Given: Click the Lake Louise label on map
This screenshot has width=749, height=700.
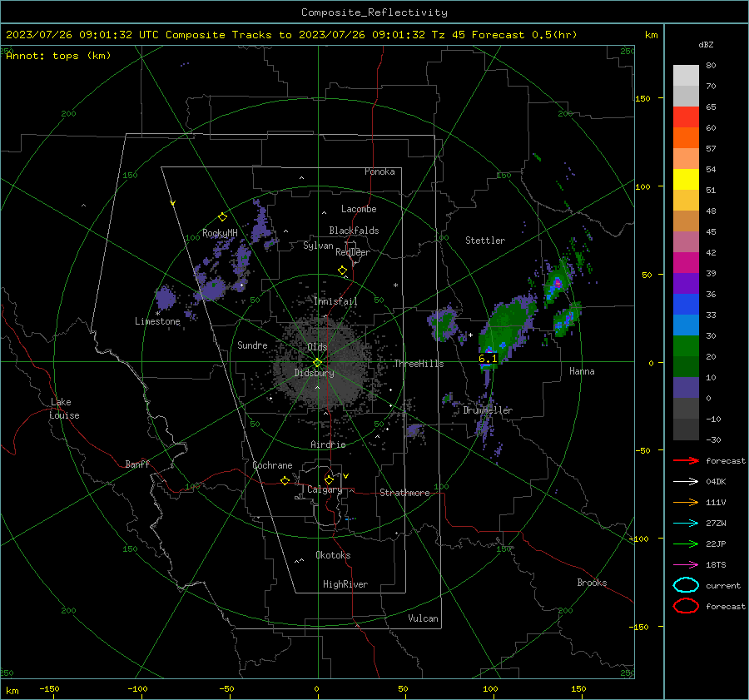Looking at the screenshot, I should pos(64,409).
